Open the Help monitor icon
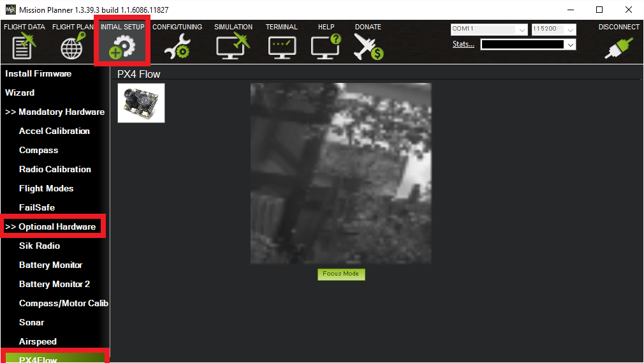 326,47
